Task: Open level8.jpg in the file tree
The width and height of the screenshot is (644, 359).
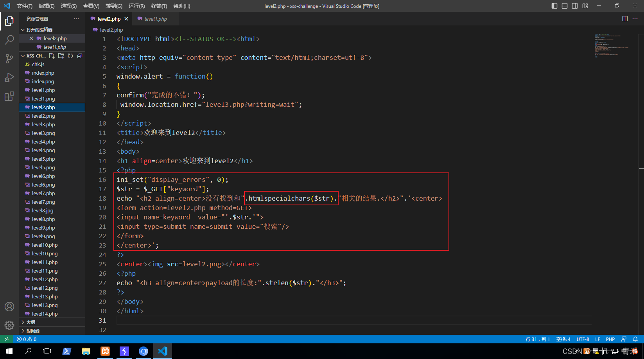Action: 52,210
